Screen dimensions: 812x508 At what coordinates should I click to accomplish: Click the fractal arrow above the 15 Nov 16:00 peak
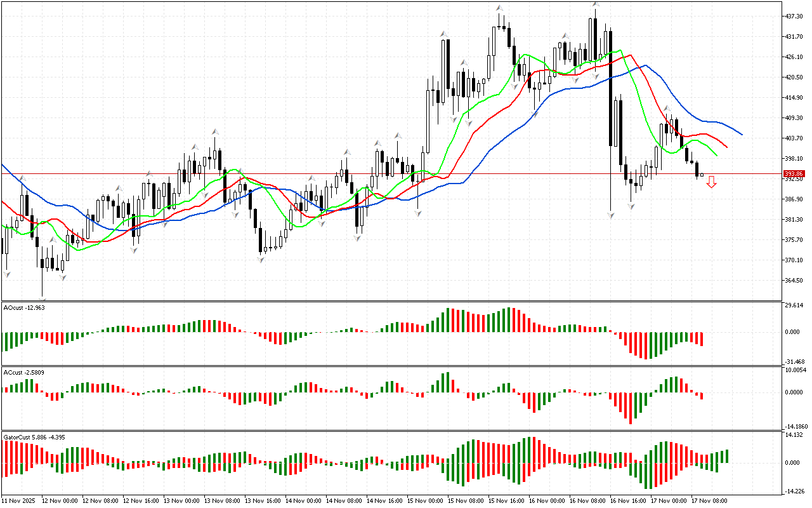500,8
